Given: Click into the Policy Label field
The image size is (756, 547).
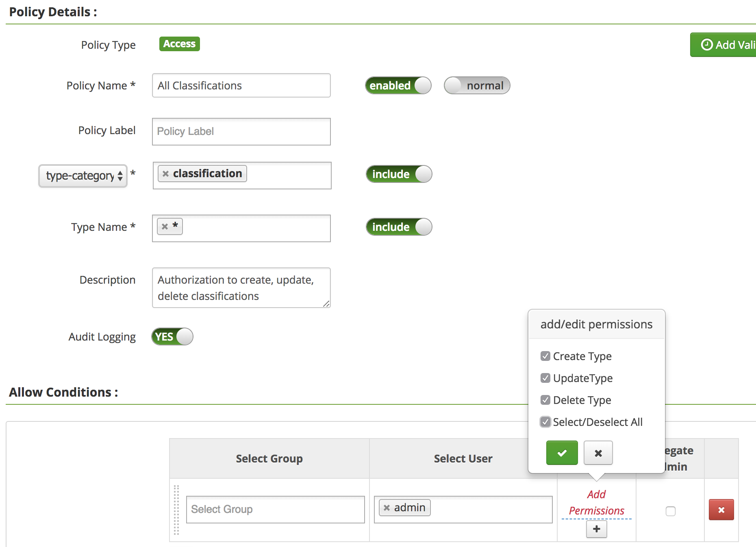Looking at the screenshot, I should point(241,132).
